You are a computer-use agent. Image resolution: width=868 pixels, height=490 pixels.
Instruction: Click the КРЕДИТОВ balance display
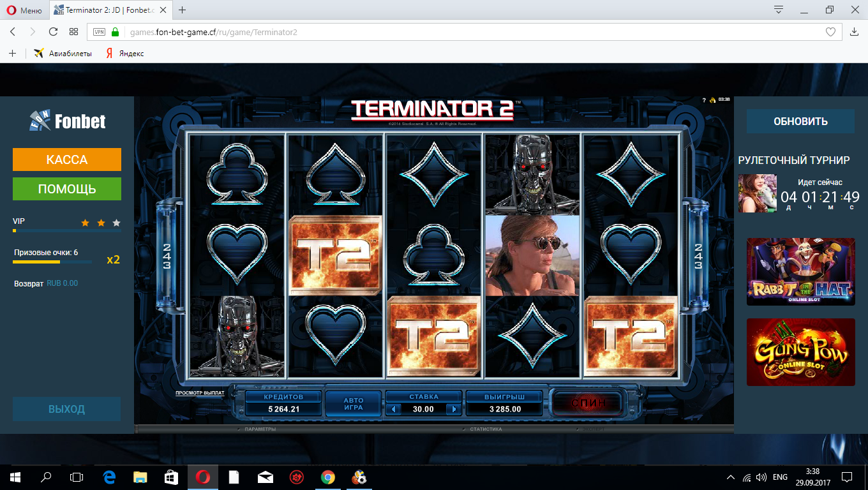[x=284, y=403]
